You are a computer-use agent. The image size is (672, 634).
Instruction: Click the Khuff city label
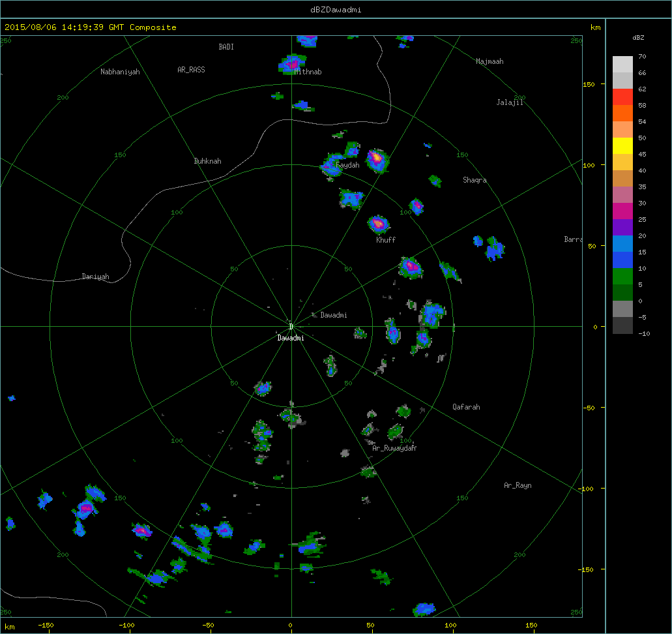point(385,240)
